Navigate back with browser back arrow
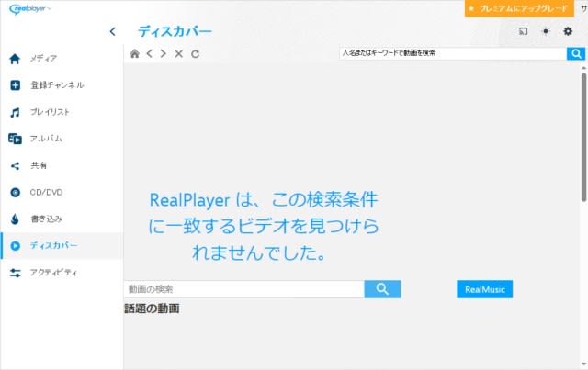588x370 pixels. click(x=149, y=53)
